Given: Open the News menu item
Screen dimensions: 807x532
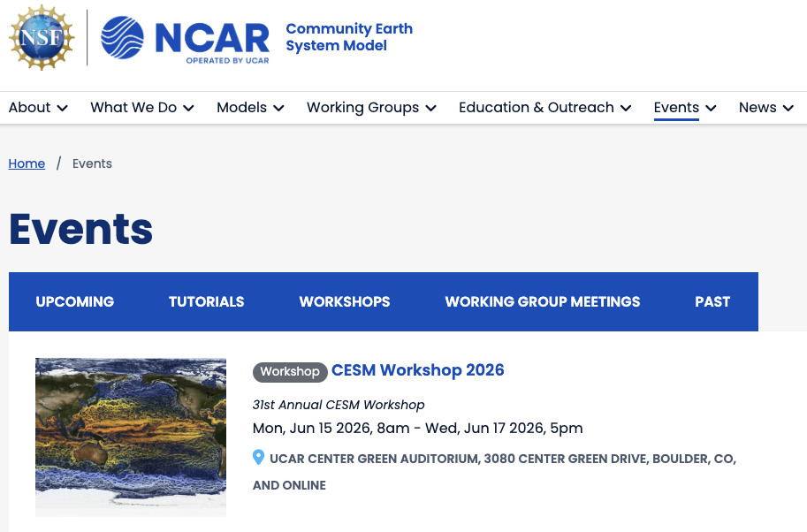Looking at the screenshot, I should coord(758,108).
